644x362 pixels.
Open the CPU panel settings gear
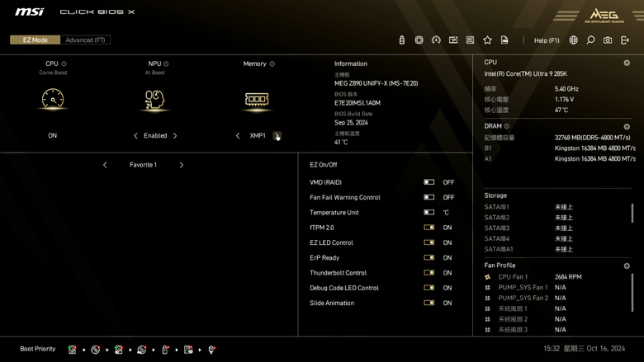click(627, 63)
